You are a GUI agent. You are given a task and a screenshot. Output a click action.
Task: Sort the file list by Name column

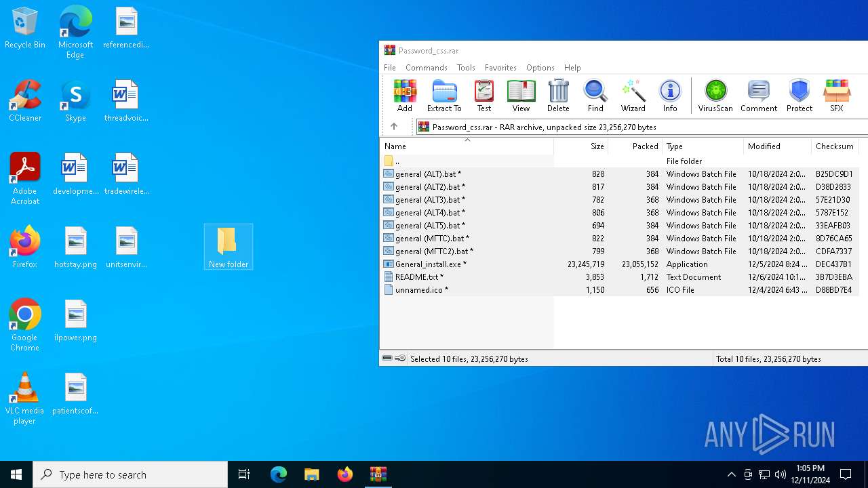[x=467, y=146]
